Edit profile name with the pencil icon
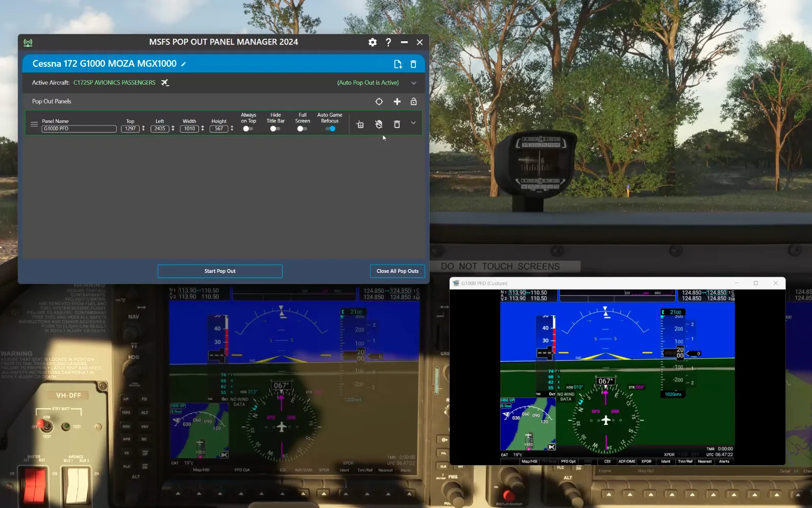Image resolution: width=812 pixels, height=508 pixels. [x=184, y=64]
